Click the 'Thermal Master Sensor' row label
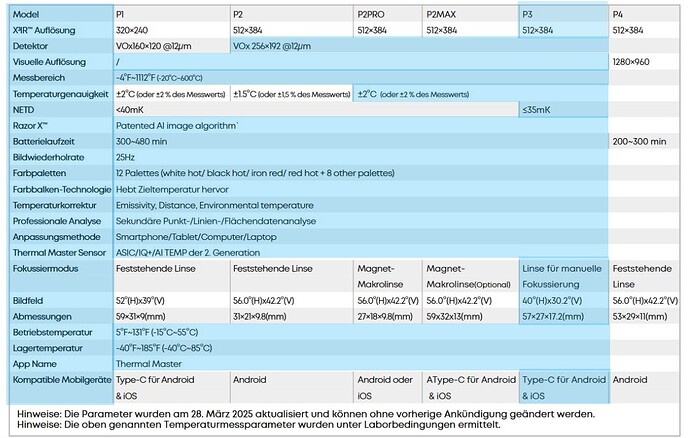 [59, 253]
